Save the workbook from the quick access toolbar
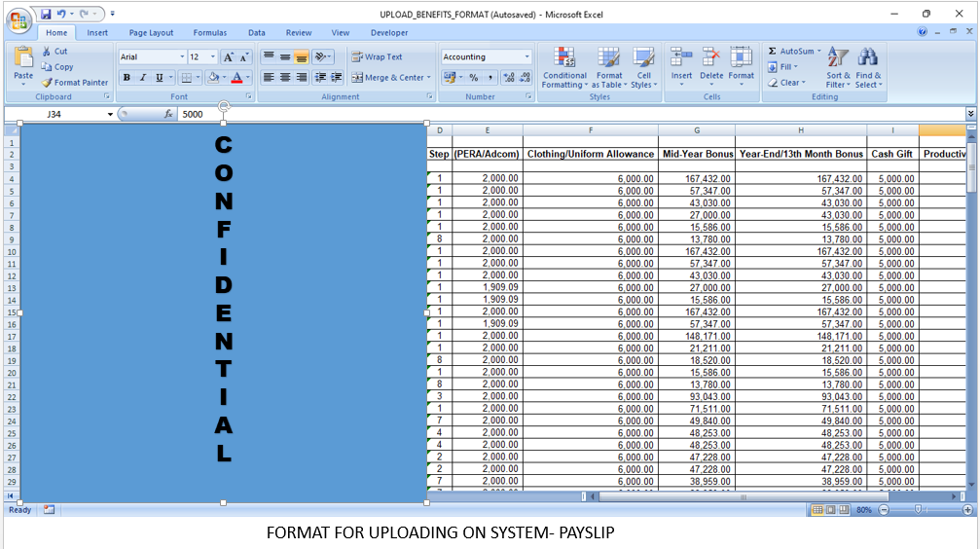This screenshot has height=549, width=980. [x=46, y=14]
